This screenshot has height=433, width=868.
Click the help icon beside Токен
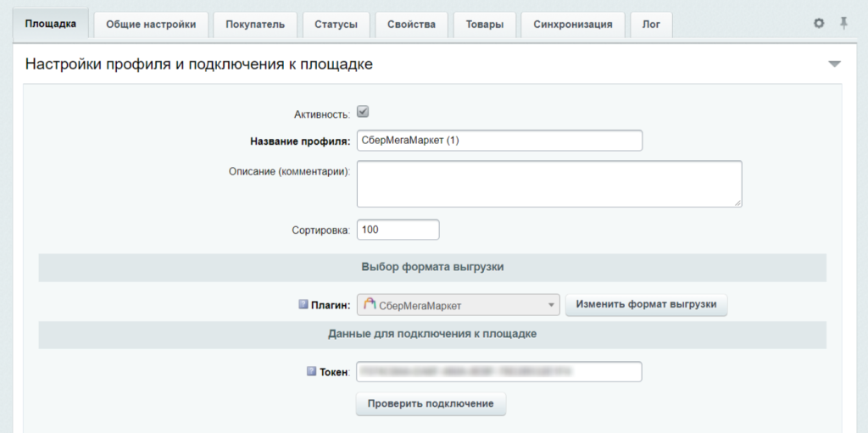point(311,371)
